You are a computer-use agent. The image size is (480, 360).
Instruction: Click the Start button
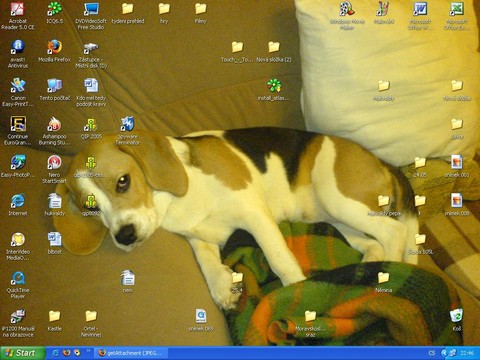click(x=23, y=353)
